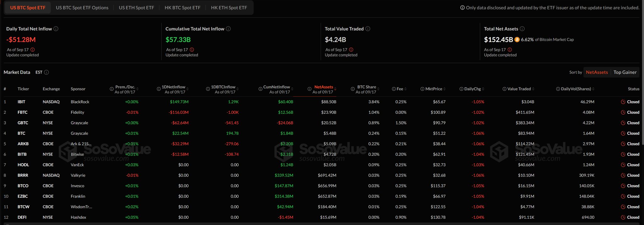The height and width of the screenshot is (225, 644).
Task: Sort table by DailyChg column arrows
Action: [x=483, y=89]
